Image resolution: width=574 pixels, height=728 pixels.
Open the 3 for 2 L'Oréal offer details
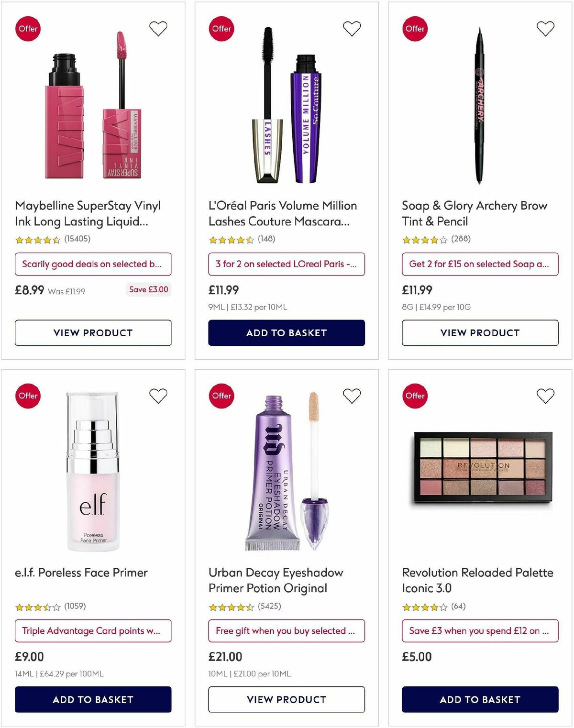tap(287, 264)
